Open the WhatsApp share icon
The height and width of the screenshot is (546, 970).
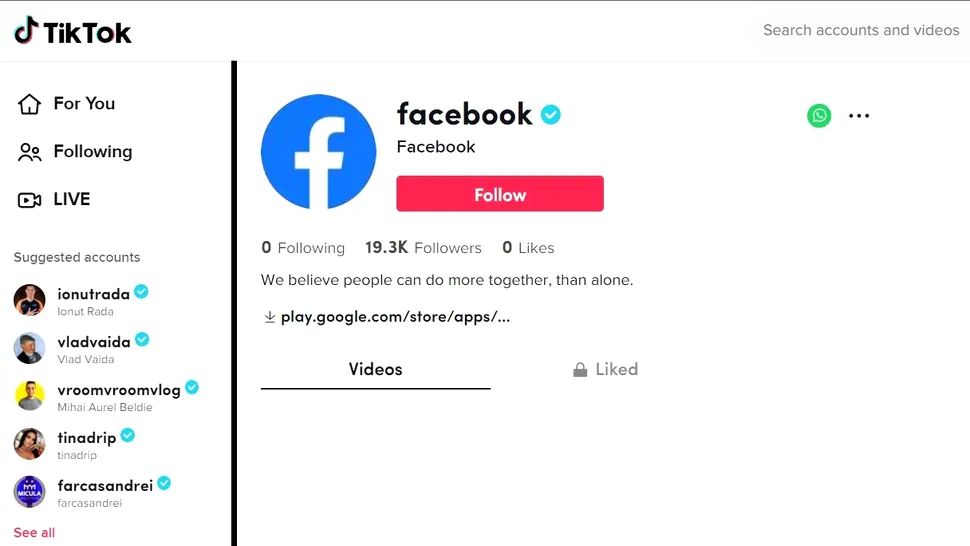(x=819, y=115)
